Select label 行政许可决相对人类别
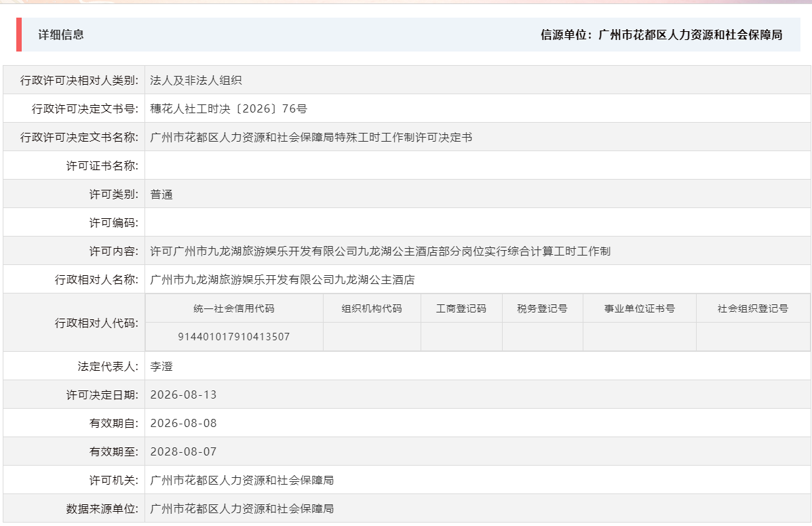 (x=79, y=80)
